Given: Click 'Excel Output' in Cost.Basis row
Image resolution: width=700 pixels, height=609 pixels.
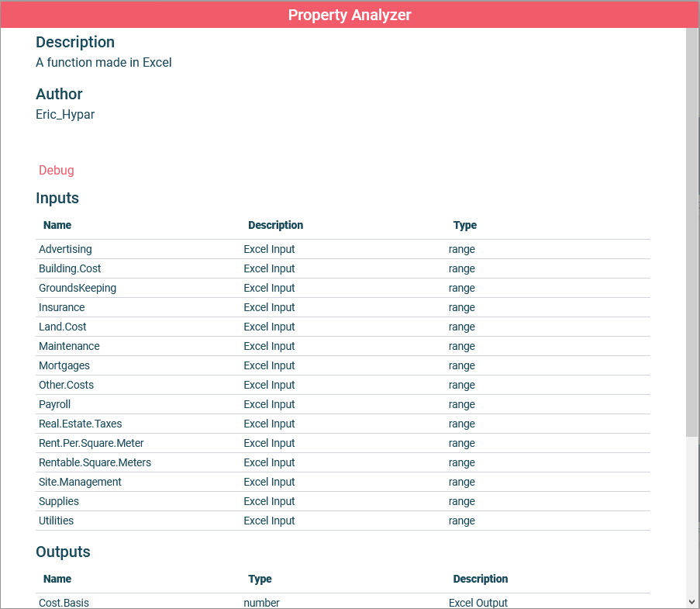Looking at the screenshot, I should (x=478, y=603).
